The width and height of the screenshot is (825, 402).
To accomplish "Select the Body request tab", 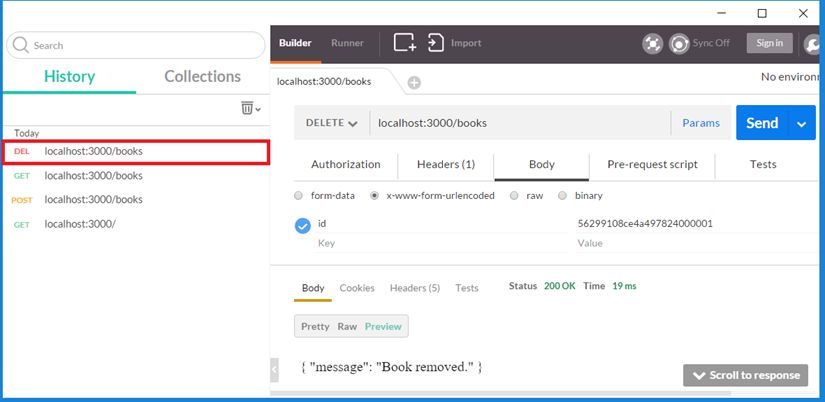I will click(541, 165).
